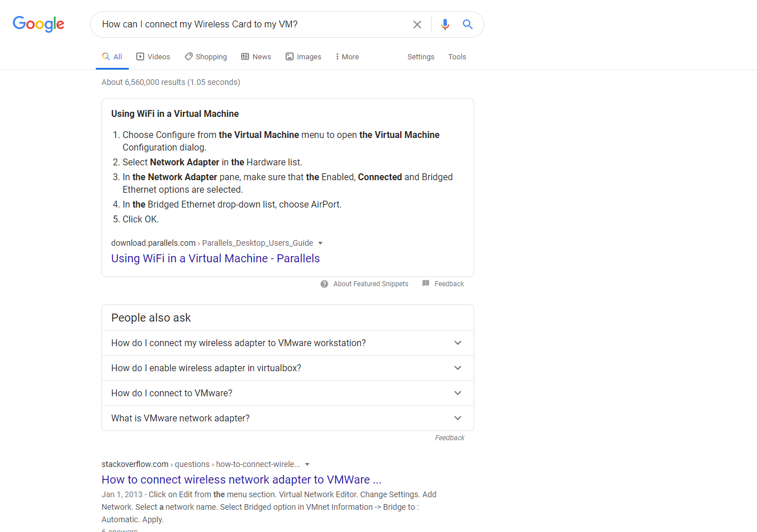Clear the search query with X icon
Screen dimensions: 757x532
417,25
